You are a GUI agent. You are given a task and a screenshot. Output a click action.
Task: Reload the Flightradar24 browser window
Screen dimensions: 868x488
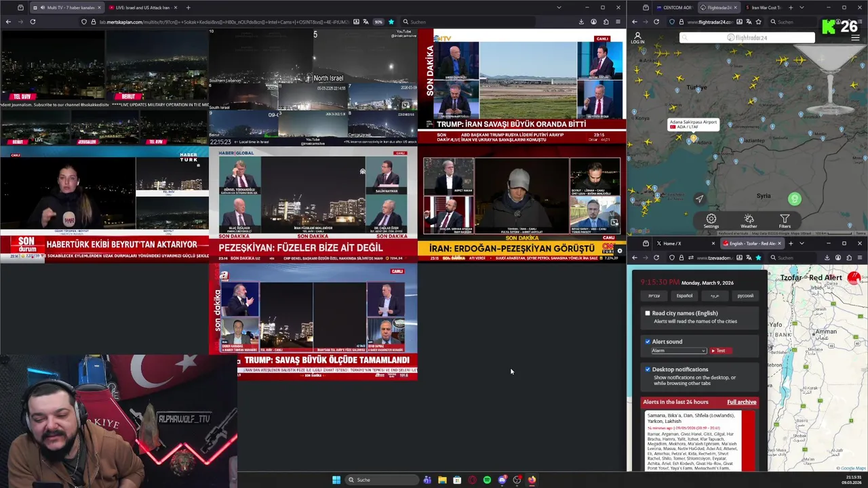click(x=656, y=22)
